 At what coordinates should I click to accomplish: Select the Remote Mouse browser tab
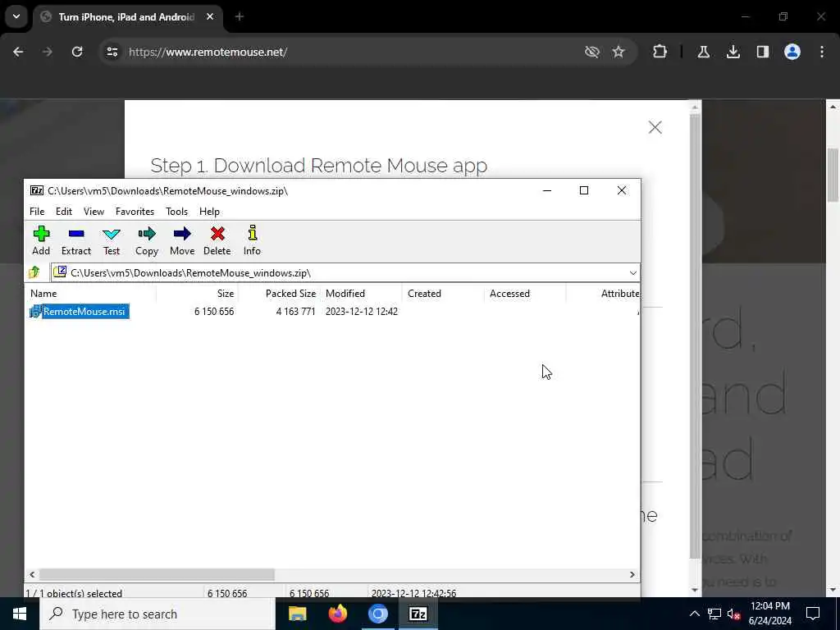pos(126,17)
